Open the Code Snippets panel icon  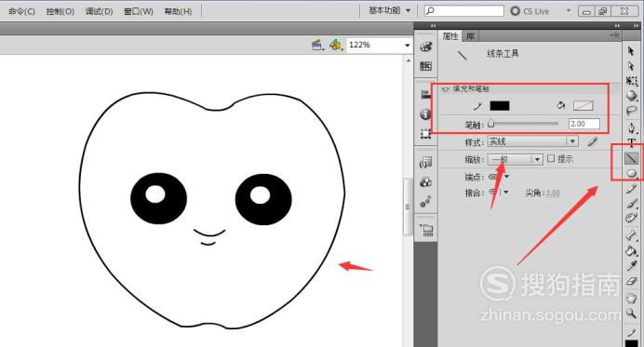(x=426, y=163)
